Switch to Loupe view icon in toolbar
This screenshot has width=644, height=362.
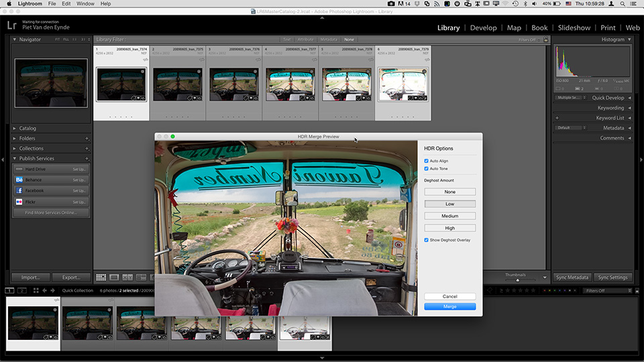pyautogui.click(x=114, y=278)
